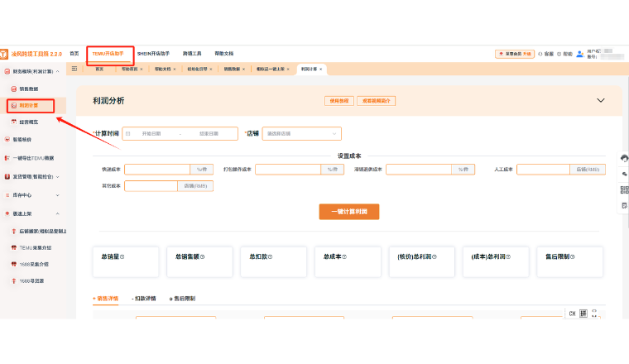629x364 pixels.
Task: Click the help icon beside 总销量
Action: coord(122,256)
